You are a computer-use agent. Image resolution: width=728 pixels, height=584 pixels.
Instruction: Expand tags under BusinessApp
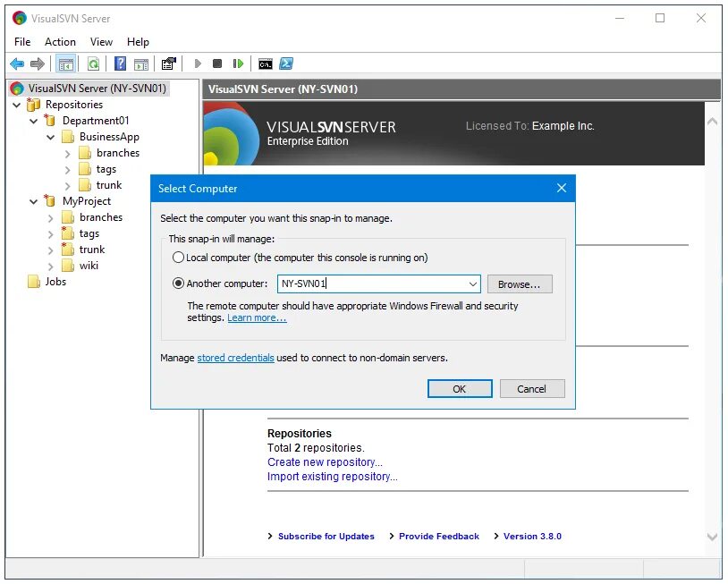pos(68,170)
